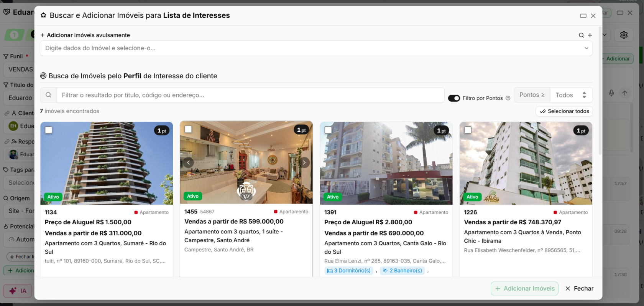The width and height of the screenshot is (644, 306).
Task: Click the IA sparkle button in background
Action: click(x=18, y=291)
